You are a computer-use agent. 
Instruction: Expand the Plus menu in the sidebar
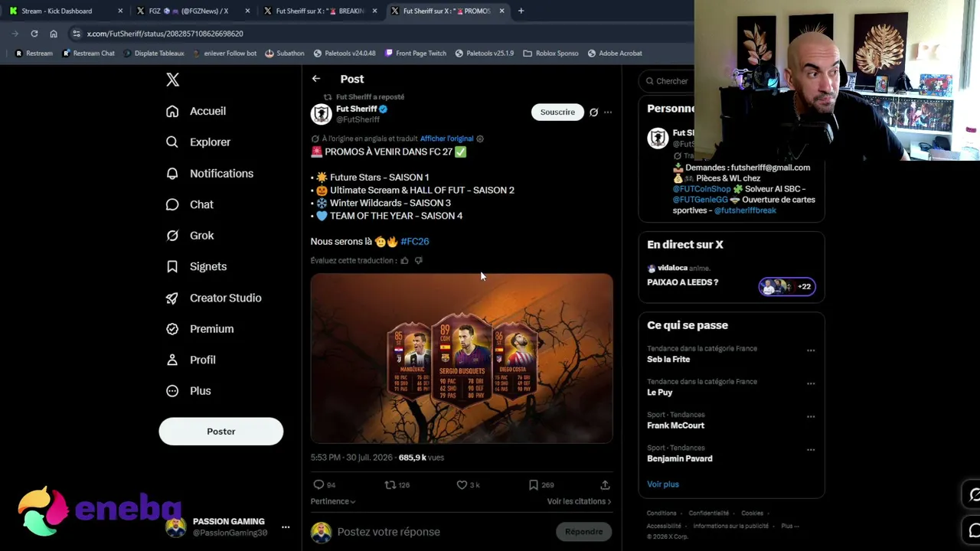pos(188,391)
